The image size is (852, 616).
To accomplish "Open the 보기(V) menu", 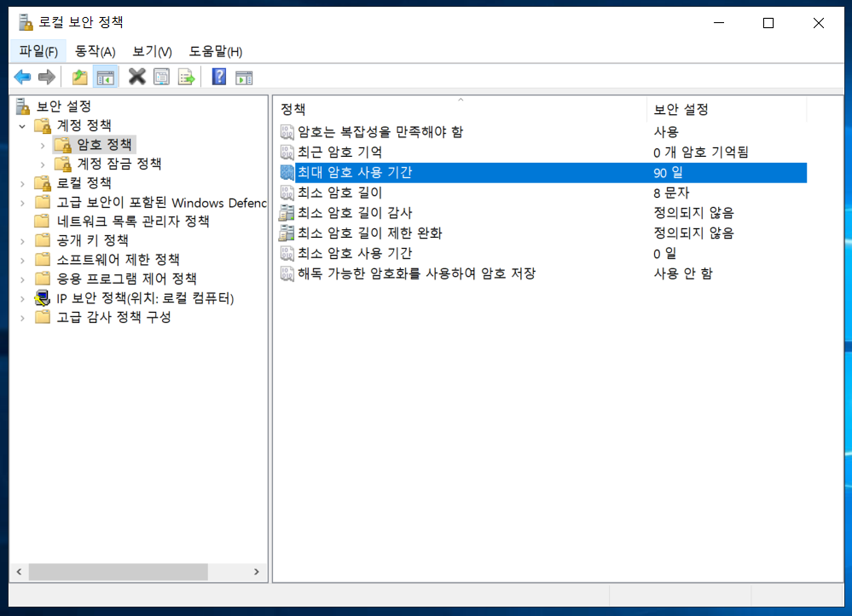I will [x=152, y=51].
